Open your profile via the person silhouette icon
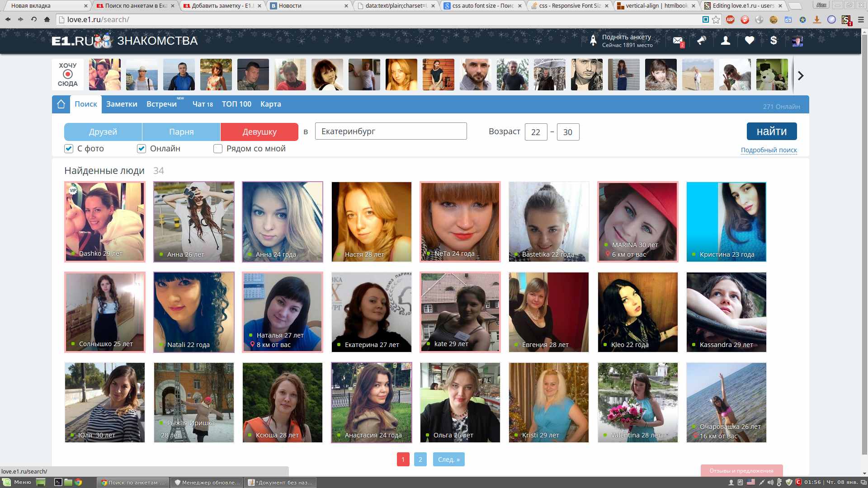 coord(725,41)
